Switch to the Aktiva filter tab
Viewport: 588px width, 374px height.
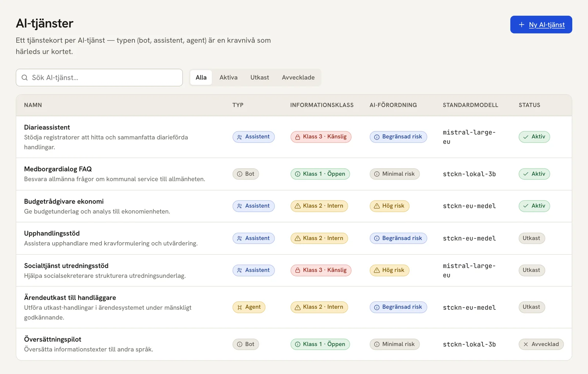229,77
